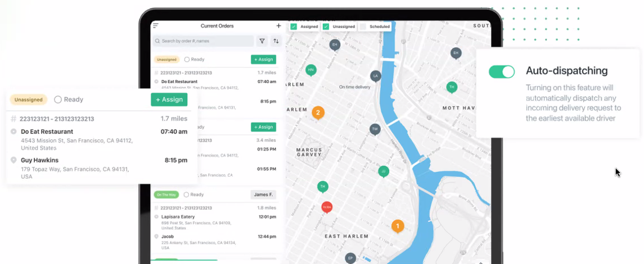Open the filter funnel icon
The height and width of the screenshot is (264, 644).
pos(262,41)
